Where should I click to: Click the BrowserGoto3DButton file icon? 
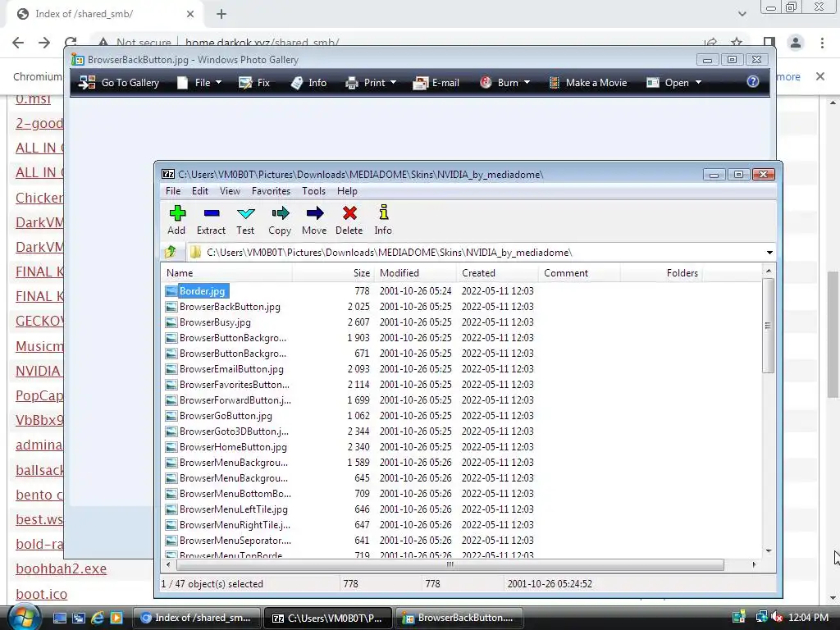171,431
